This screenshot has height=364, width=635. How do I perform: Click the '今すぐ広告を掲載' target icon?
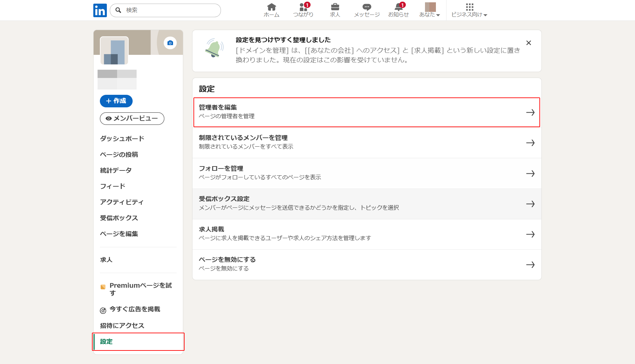(x=103, y=310)
